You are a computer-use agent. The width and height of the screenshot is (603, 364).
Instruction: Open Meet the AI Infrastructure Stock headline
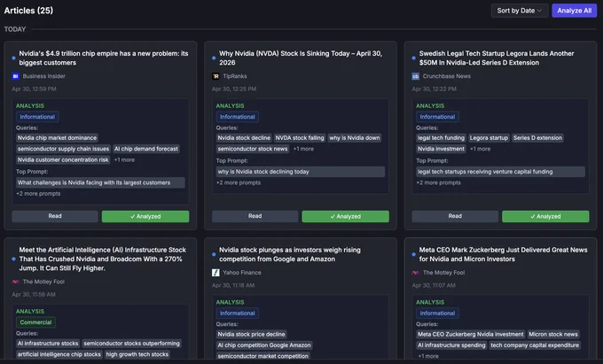(x=103, y=259)
